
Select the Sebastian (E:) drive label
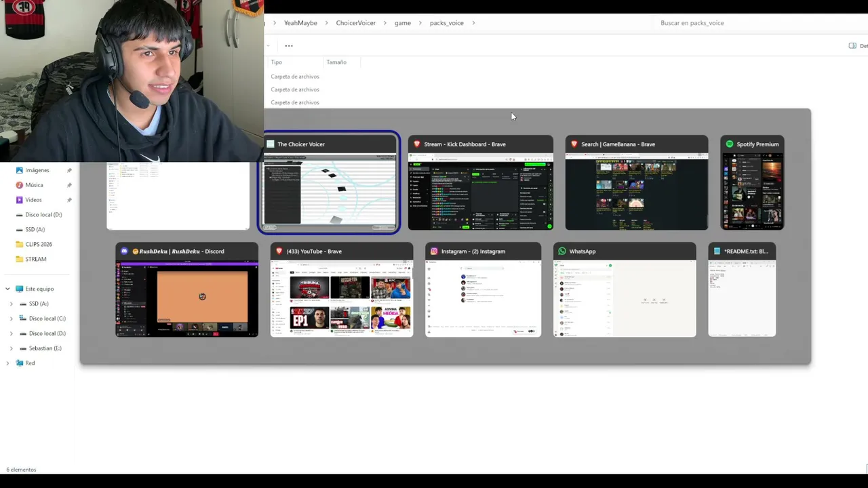point(45,348)
